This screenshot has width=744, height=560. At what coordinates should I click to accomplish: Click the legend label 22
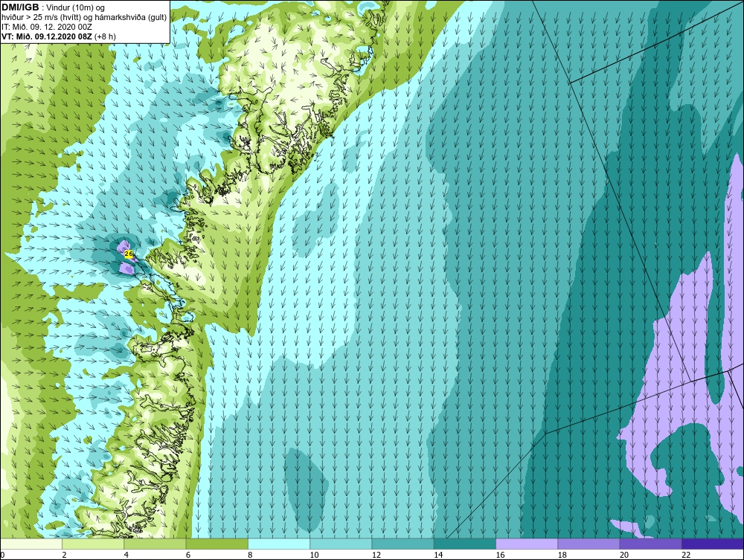tap(686, 556)
